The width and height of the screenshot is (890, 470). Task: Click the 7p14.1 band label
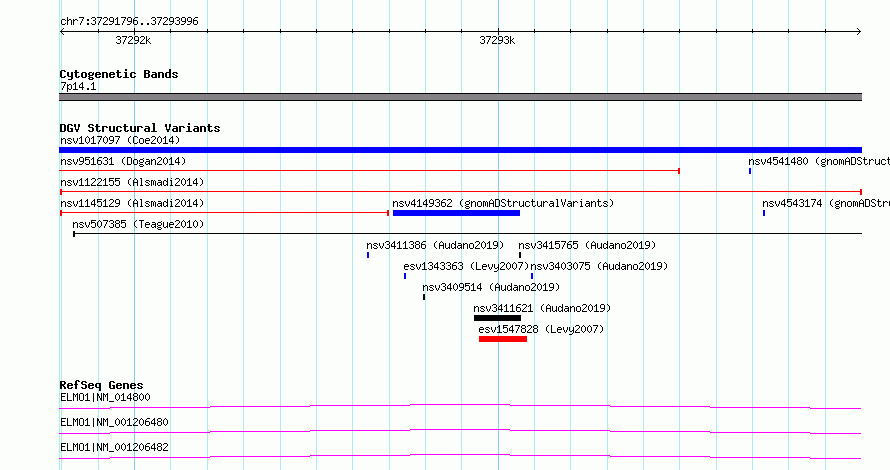[x=78, y=86]
